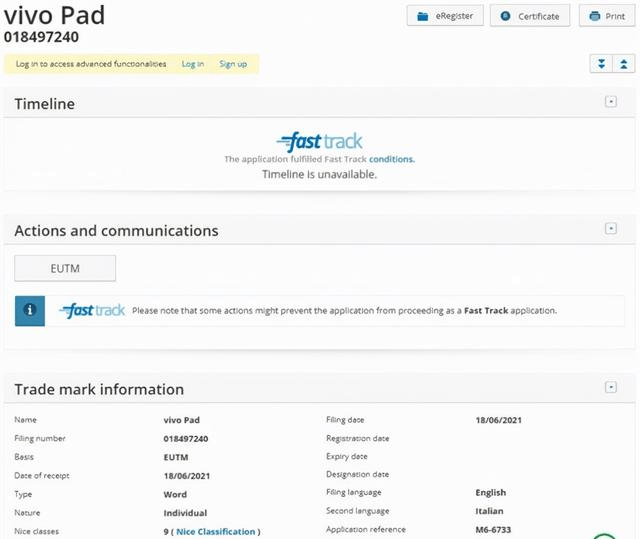640x539 pixels.
Task: Click the Nature value Individual
Action: (185, 513)
